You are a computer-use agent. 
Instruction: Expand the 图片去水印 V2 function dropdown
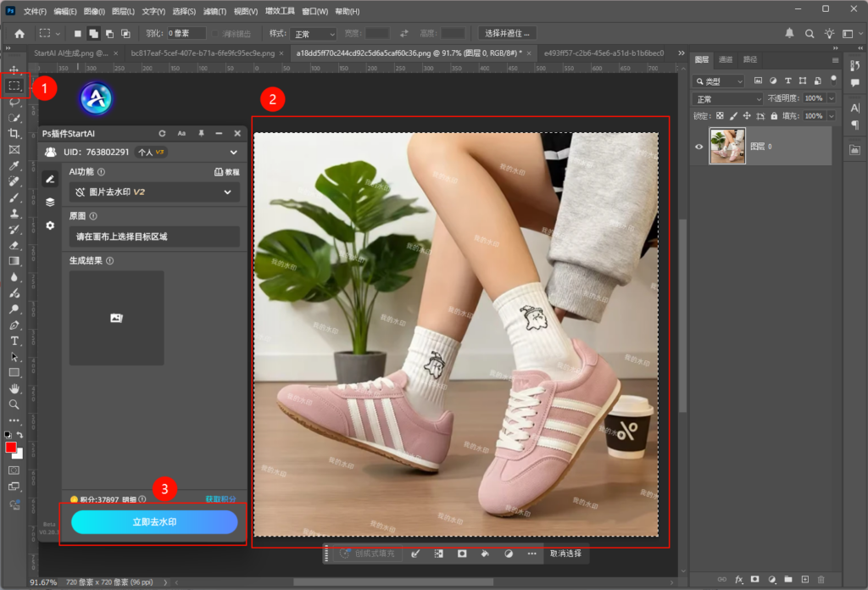tap(227, 192)
